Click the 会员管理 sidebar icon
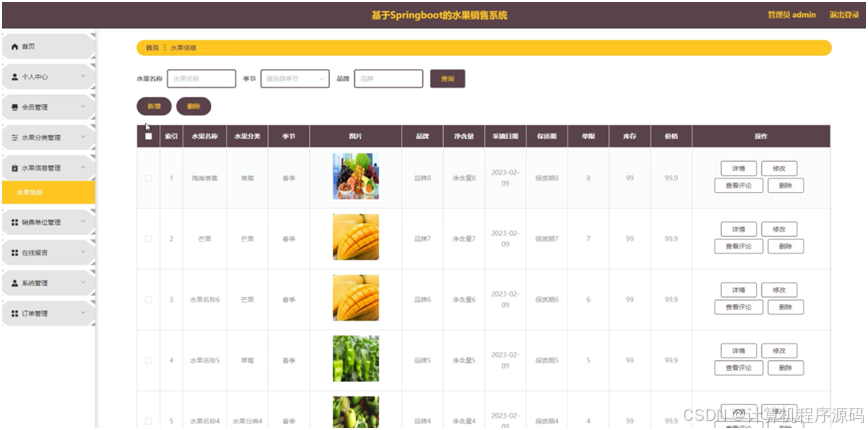This screenshot has width=868, height=430. coord(14,107)
